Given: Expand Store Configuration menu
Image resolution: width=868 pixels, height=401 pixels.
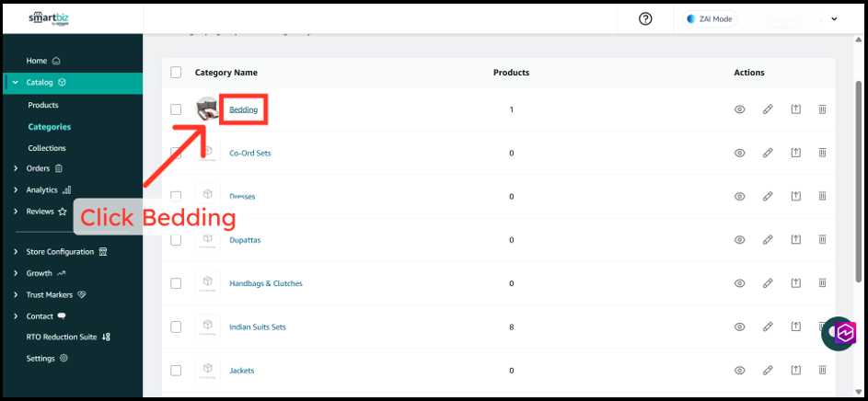Looking at the screenshot, I should coord(17,252).
